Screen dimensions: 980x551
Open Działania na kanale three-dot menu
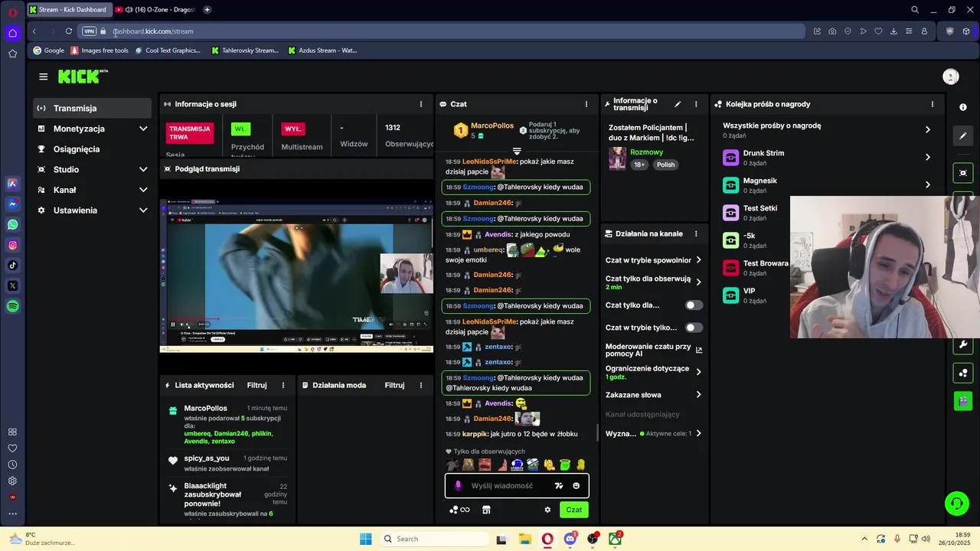coord(696,234)
